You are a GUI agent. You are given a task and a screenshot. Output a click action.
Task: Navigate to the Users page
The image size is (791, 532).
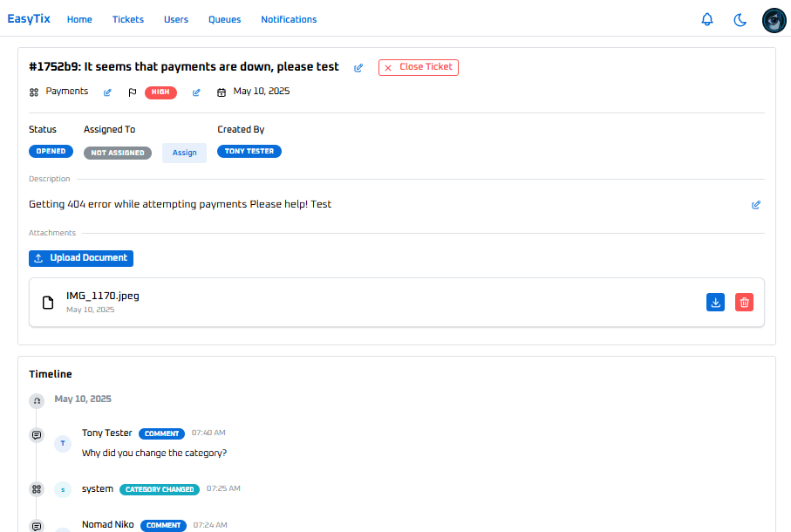(x=176, y=19)
